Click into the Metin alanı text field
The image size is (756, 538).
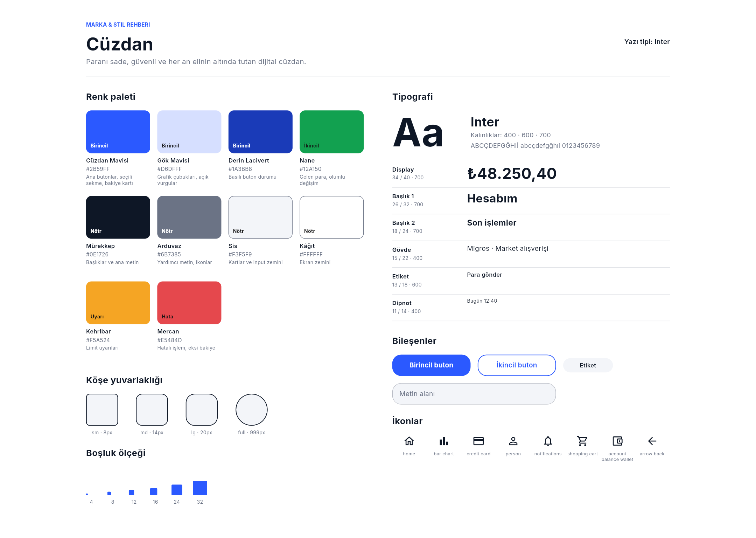coord(474,394)
